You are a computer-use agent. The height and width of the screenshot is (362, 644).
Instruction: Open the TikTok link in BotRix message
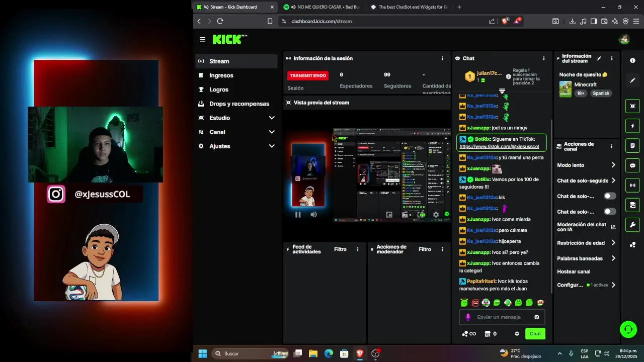[x=499, y=147]
